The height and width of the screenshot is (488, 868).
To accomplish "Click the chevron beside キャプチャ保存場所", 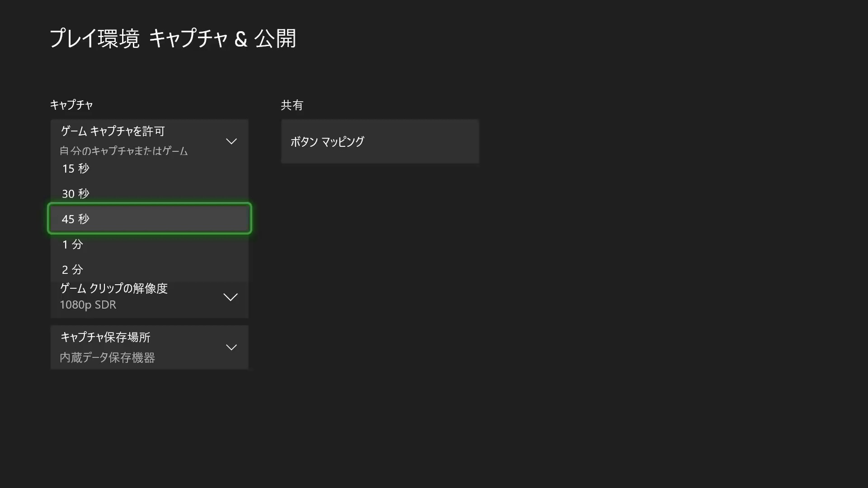I will [231, 347].
